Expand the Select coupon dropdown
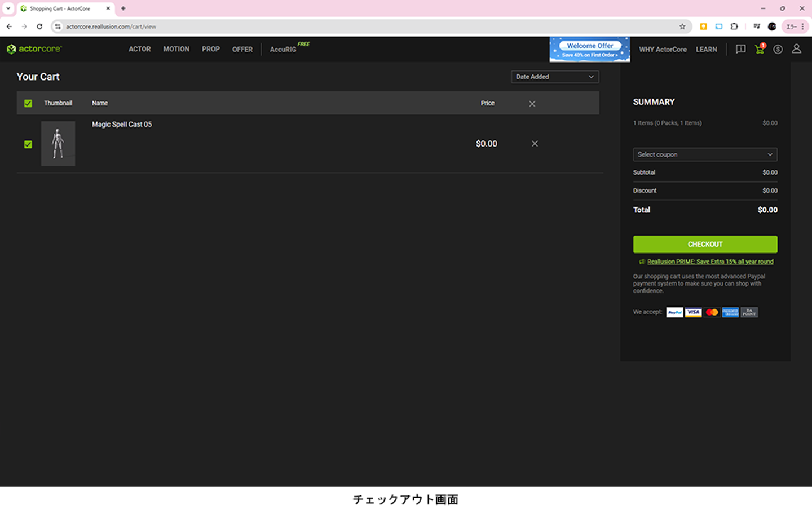Screen dimensions: 812x514 coord(705,154)
